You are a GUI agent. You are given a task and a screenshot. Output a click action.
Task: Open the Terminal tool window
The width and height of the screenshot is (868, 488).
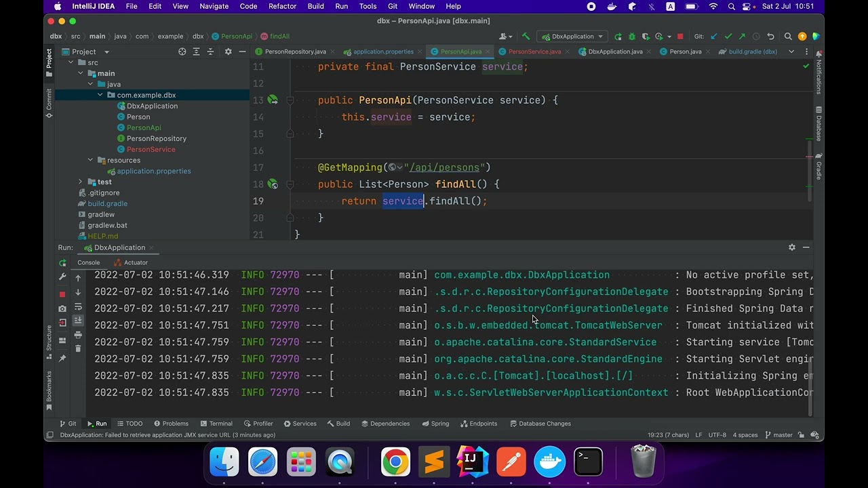(x=216, y=424)
